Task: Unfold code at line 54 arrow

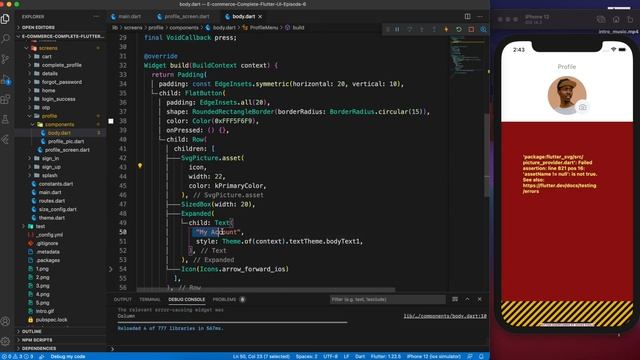Action: click(111, 269)
